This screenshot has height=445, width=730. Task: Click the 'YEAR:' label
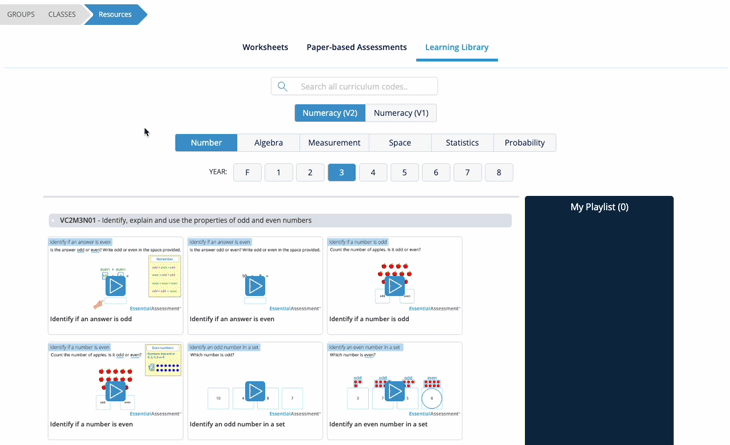pyautogui.click(x=218, y=172)
